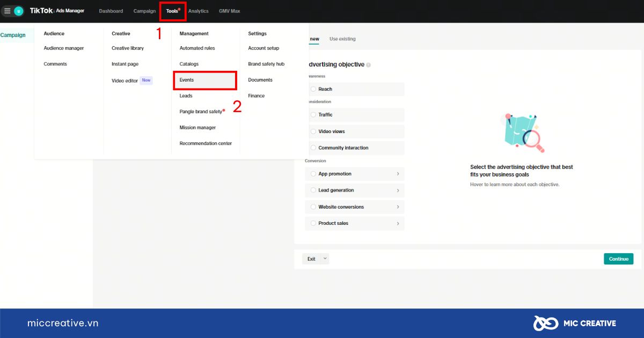Open the Analytics nav item

[199, 11]
